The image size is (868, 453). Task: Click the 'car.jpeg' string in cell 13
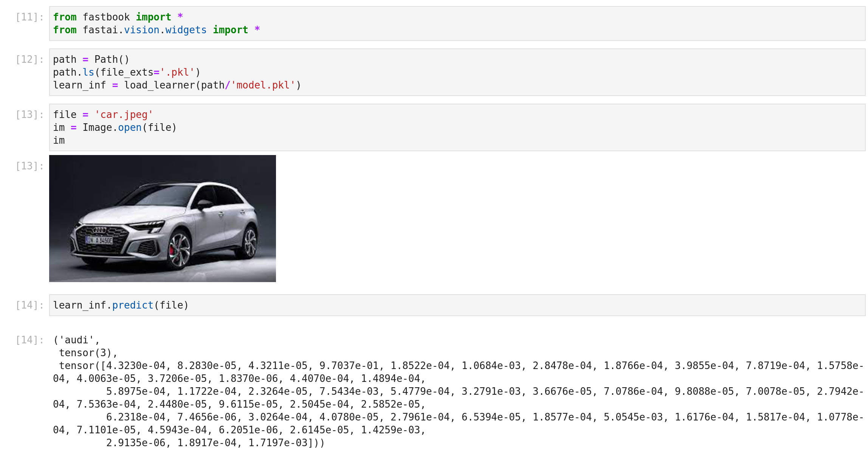pos(124,115)
